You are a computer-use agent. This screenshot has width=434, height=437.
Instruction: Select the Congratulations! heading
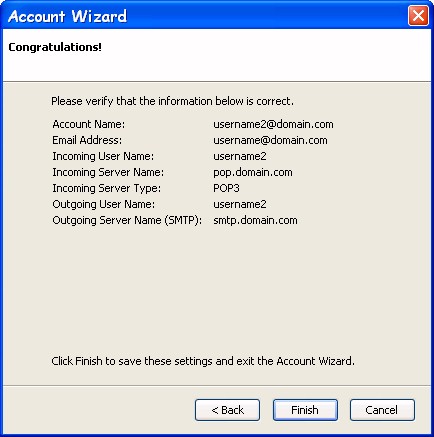[x=55, y=47]
